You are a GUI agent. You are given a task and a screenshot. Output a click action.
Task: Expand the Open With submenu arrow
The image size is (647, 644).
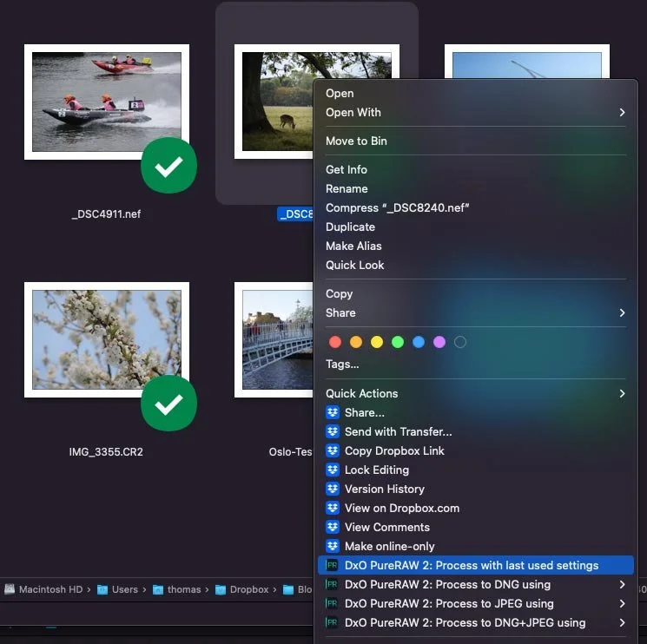coord(622,112)
